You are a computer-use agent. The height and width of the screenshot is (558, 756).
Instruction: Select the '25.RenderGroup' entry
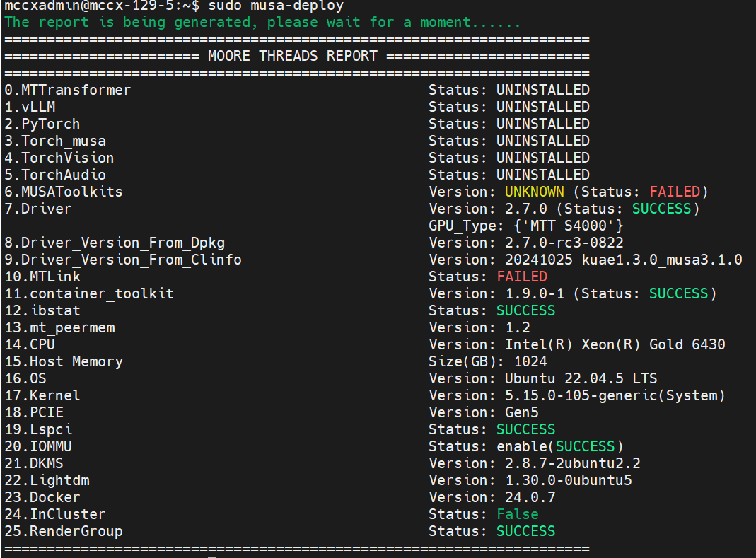coord(64,532)
